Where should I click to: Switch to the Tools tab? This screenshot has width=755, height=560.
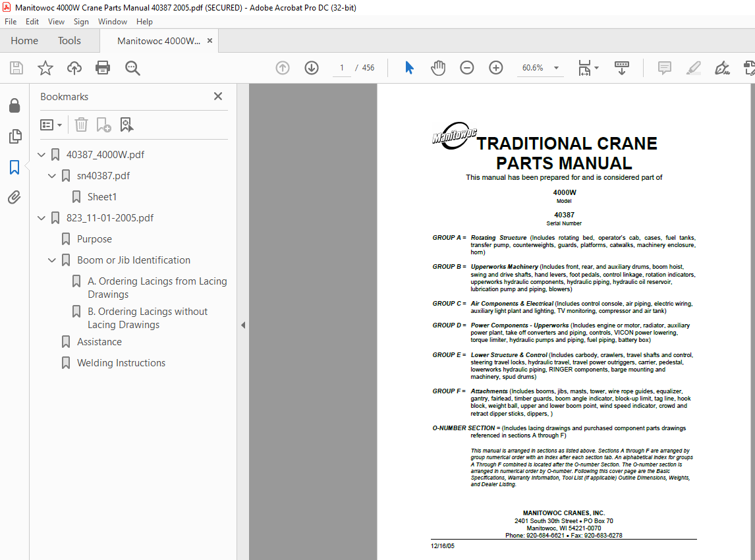pyautogui.click(x=69, y=41)
